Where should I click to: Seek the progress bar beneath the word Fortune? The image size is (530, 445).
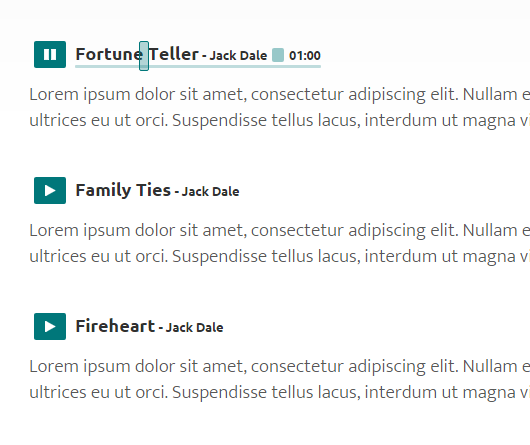107,67
